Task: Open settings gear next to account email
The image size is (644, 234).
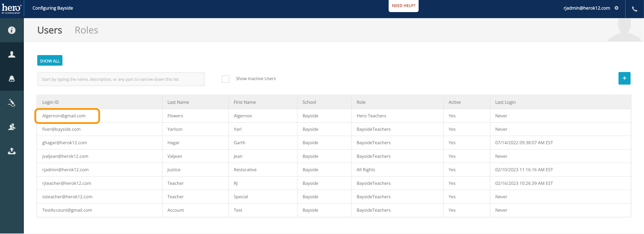Action: pos(616,8)
